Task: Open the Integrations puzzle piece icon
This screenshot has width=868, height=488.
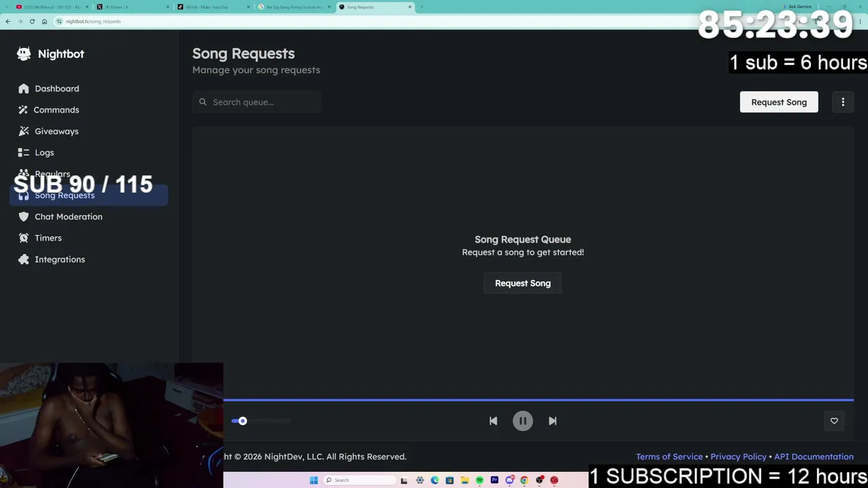Action: click(24, 260)
